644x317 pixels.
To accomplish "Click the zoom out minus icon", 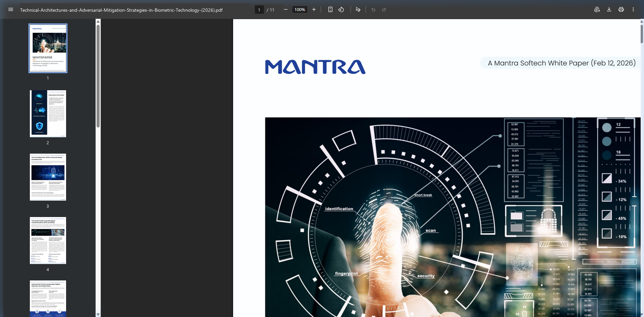I will [x=286, y=9].
